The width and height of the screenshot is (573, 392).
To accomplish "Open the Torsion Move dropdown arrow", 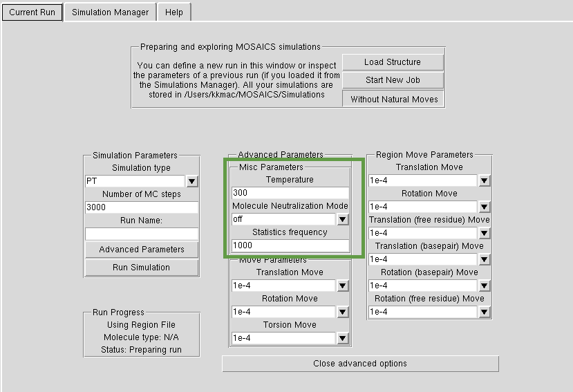I will (x=342, y=338).
